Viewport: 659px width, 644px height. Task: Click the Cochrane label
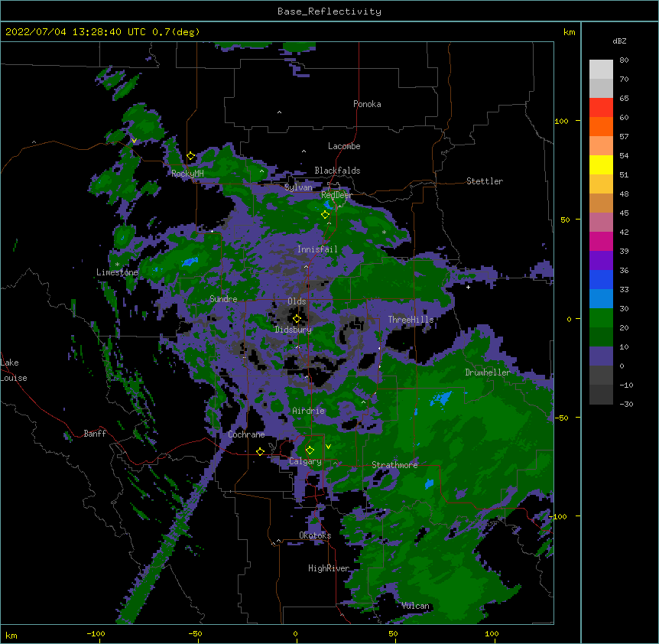(246, 434)
